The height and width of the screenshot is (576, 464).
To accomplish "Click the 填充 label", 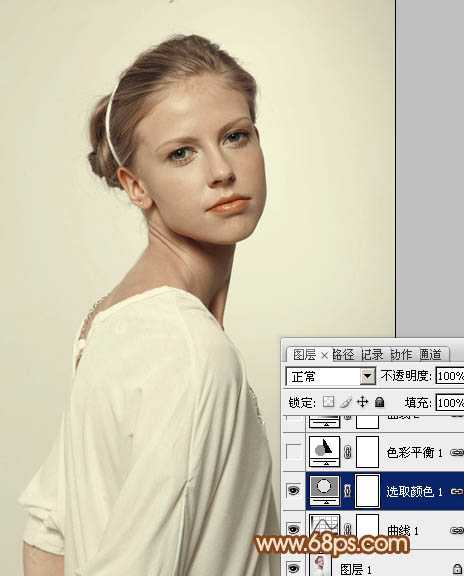I will tap(418, 403).
